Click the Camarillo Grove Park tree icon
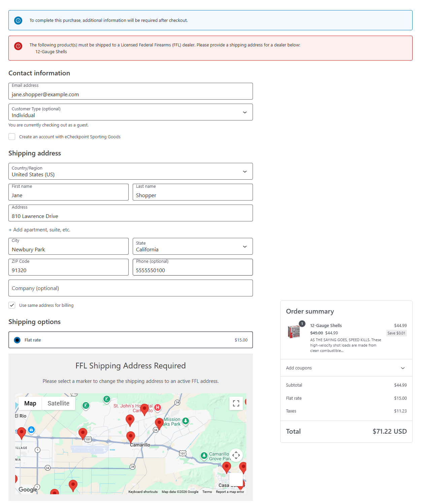The image size is (421, 504). point(204,456)
